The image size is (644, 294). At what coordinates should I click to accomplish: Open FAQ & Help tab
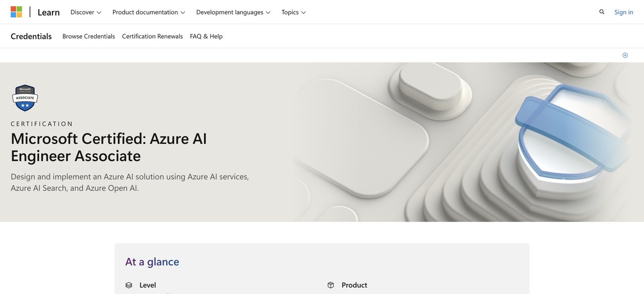pyautogui.click(x=206, y=36)
